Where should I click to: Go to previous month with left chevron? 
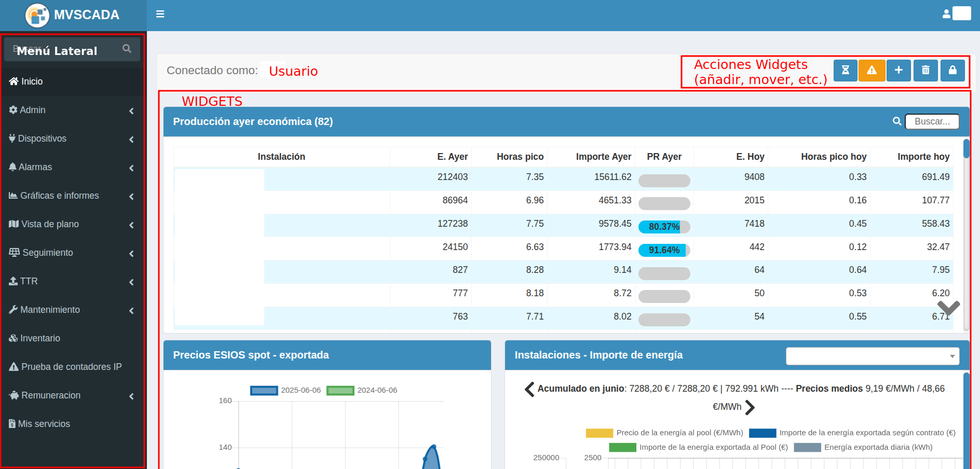pyautogui.click(x=529, y=389)
